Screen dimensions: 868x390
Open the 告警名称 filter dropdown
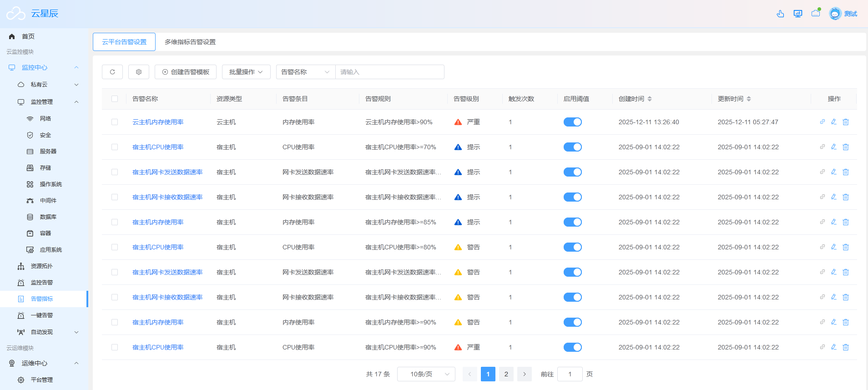pyautogui.click(x=306, y=72)
